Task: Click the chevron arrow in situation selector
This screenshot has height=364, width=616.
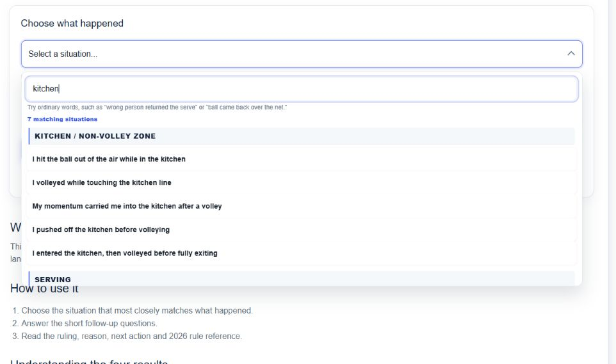Action: [571, 53]
